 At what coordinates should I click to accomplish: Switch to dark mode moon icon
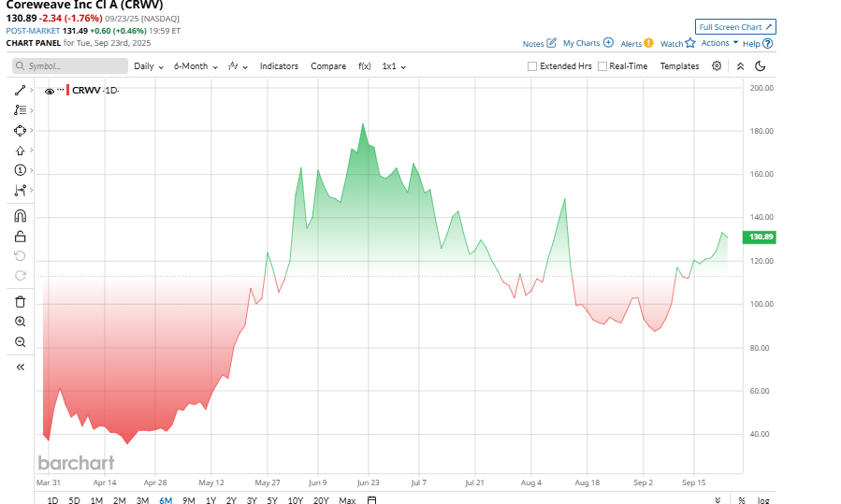(760, 66)
